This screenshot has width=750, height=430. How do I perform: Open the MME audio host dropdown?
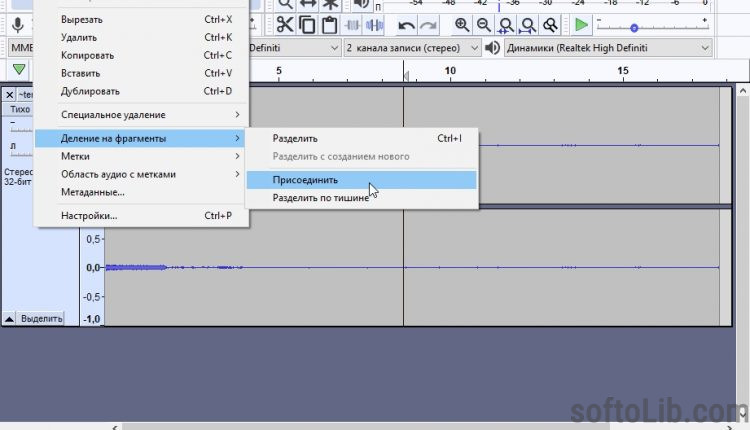tap(22, 48)
